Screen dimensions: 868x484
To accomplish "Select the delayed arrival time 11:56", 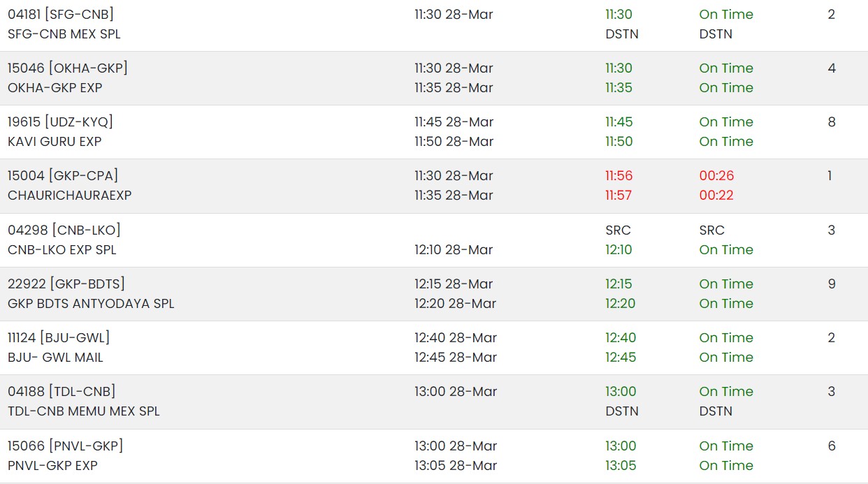I will coord(619,175).
